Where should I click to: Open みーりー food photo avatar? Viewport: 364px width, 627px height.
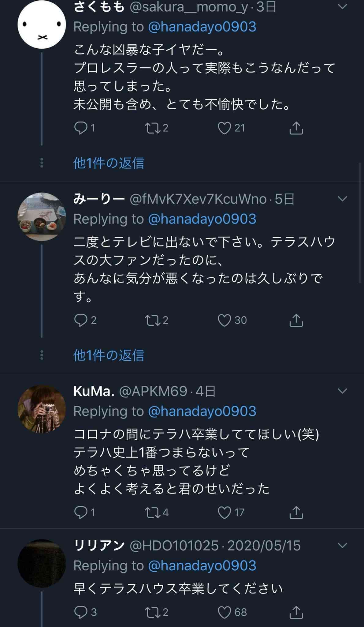point(42,217)
